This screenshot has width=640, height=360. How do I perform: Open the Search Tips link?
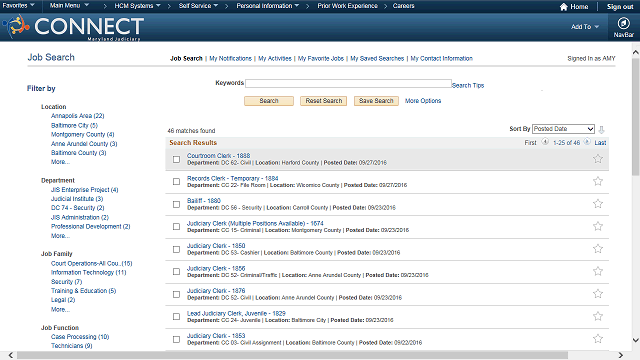pos(468,85)
